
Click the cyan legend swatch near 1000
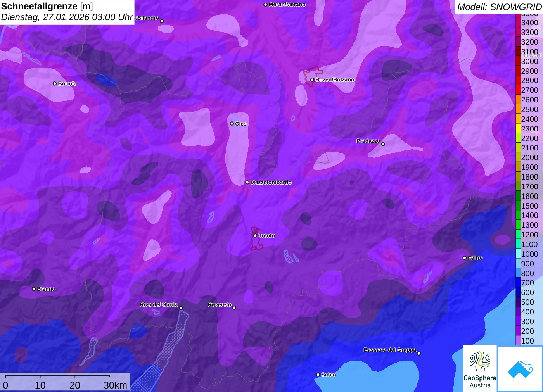click(x=518, y=254)
